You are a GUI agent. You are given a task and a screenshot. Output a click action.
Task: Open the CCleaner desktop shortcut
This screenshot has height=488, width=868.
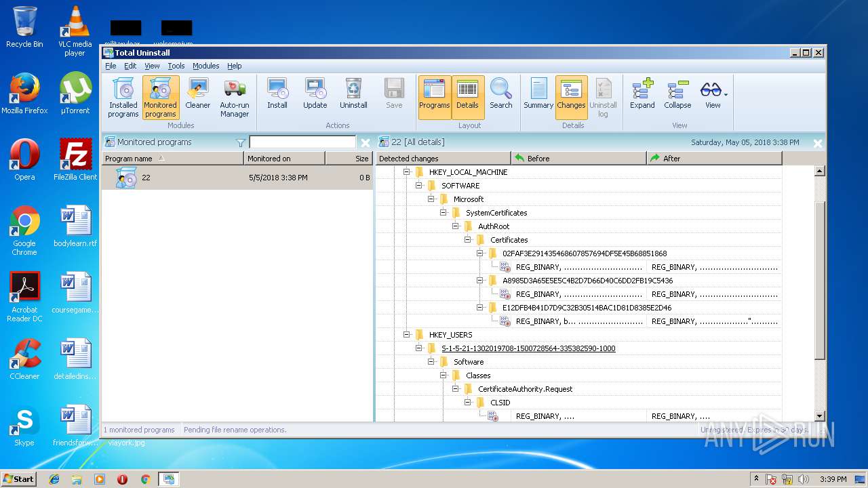[24, 359]
